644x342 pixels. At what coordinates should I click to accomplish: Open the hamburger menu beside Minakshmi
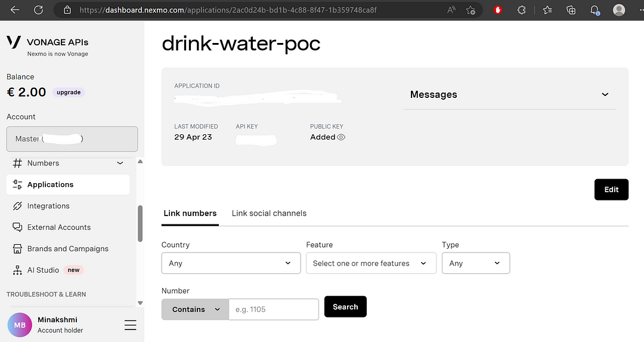[x=130, y=325]
